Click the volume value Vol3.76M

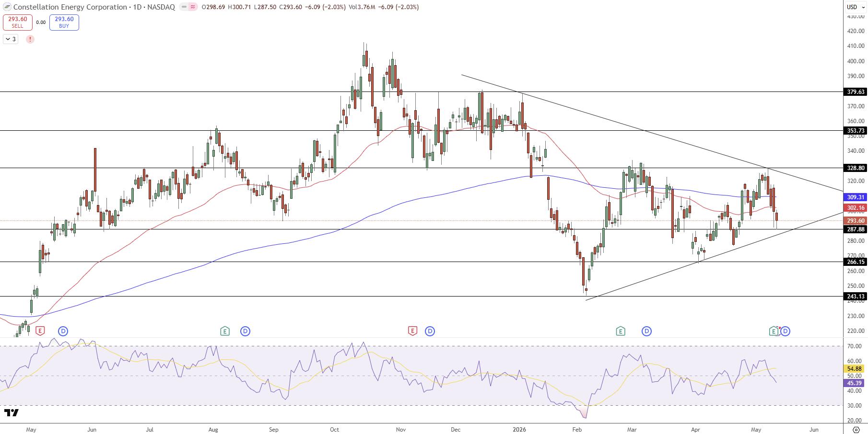[361, 7]
